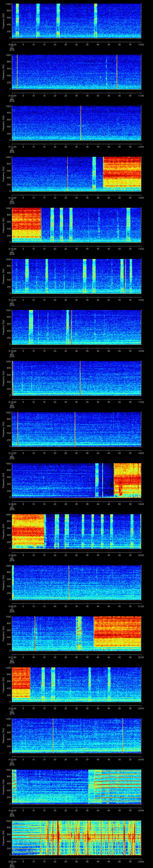Viewport: 153px width, 868px height.
Task: Click the 9:14:00 start time label
Action: pyautogui.click(x=12, y=300)
